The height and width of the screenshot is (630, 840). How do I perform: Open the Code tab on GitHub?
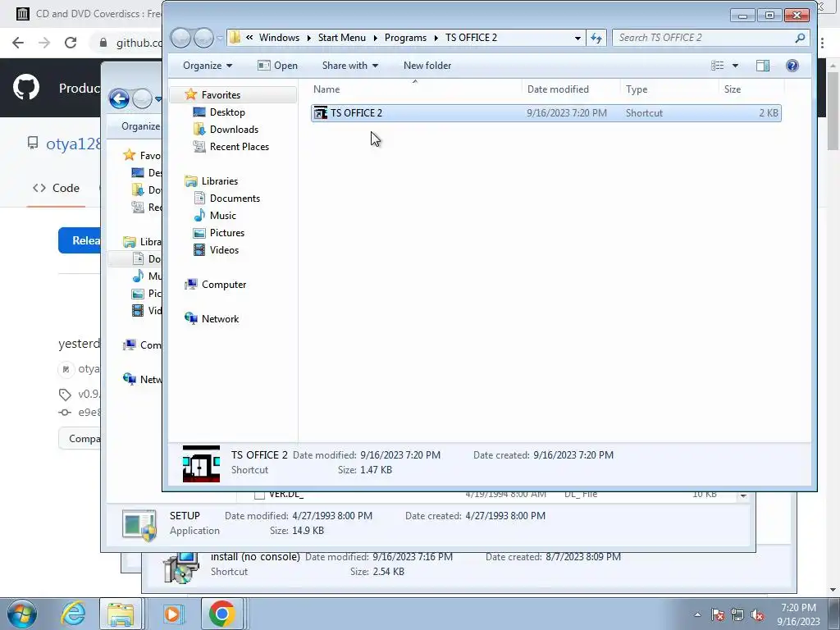(57, 188)
